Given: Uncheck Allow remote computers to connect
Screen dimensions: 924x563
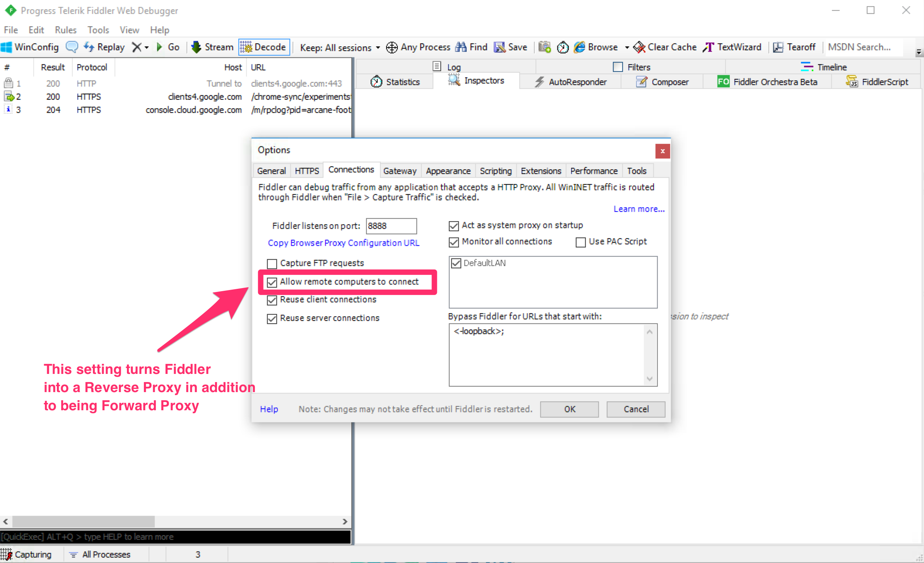Looking at the screenshot, I should pos(272,282).
